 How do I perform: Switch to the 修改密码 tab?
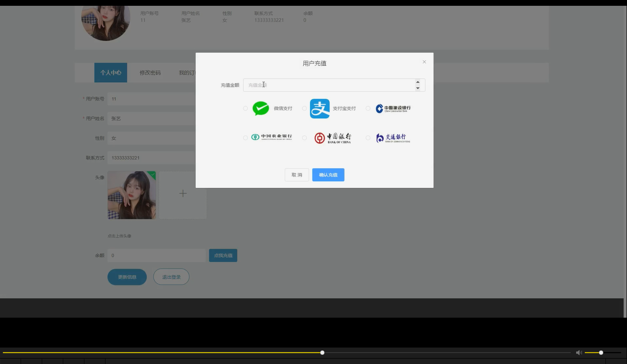pyautogui.click(x=150, y=73)
